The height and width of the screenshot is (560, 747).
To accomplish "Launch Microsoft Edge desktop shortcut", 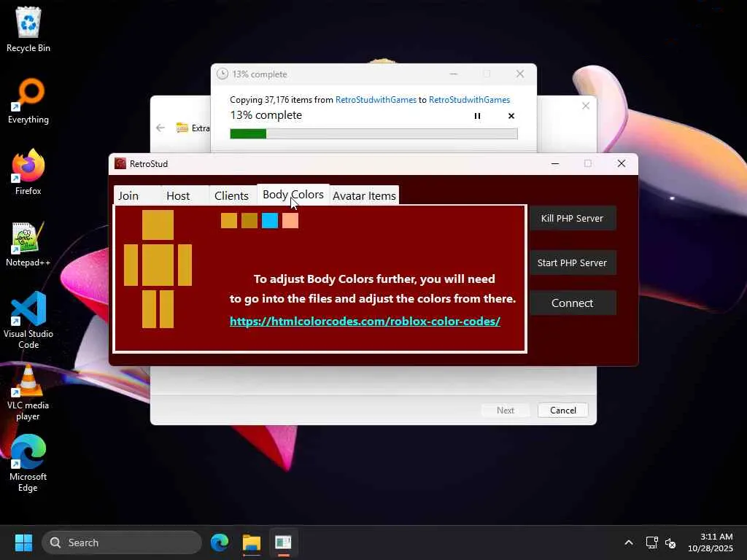I will (28, 463).
